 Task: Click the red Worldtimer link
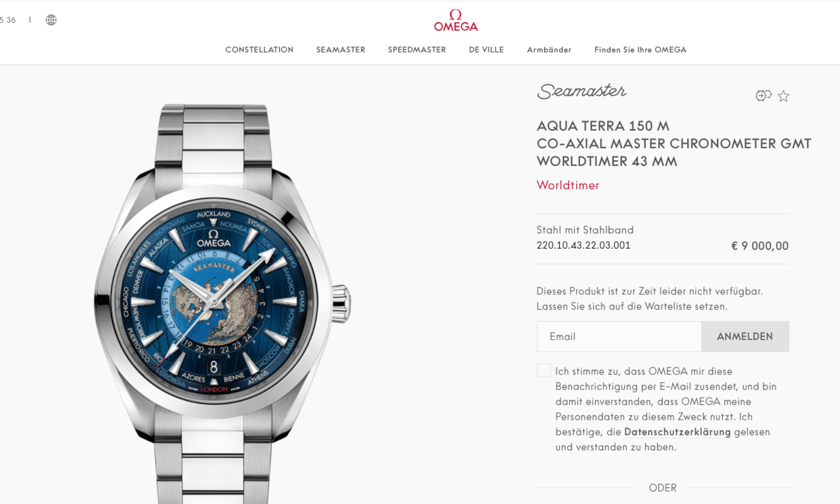point(568,185)
